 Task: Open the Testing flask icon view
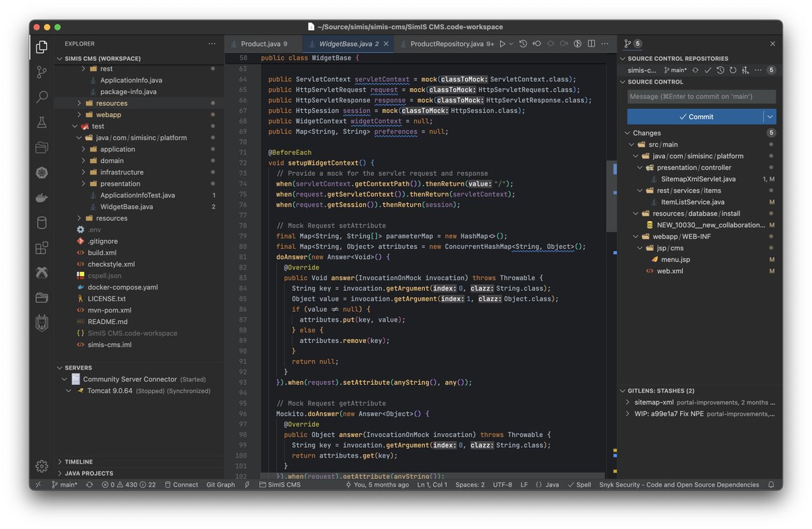tap(42, 122)
